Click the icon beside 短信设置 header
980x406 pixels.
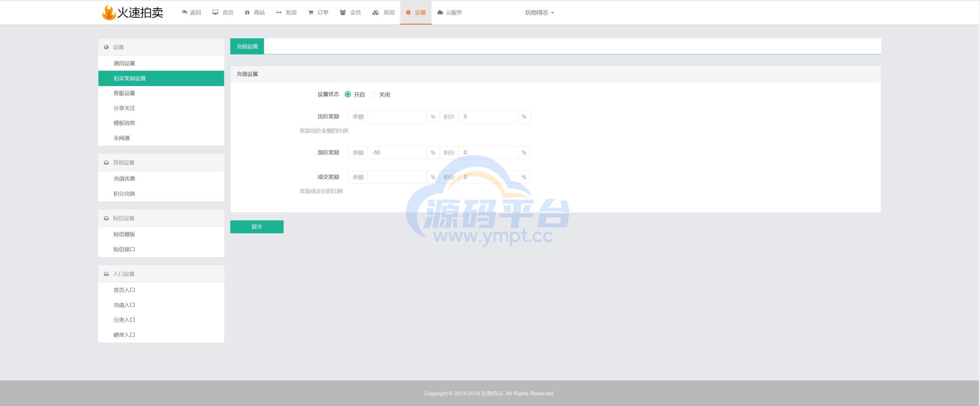pyautogui.click(x=106, y=218)
